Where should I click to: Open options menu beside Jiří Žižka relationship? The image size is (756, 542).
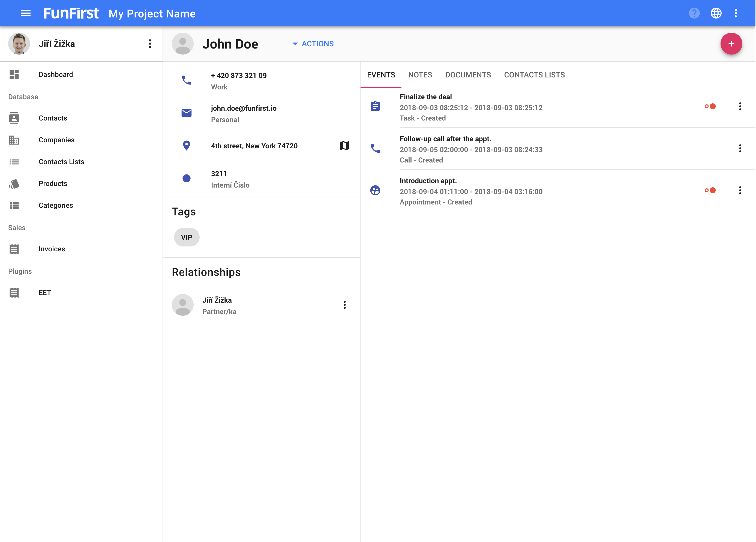[x=344, y=305]
